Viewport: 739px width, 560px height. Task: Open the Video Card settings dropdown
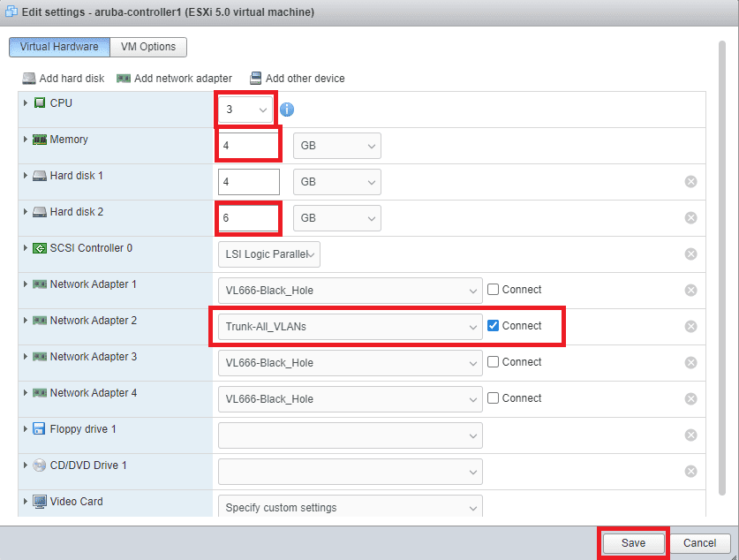pos(351,507)
